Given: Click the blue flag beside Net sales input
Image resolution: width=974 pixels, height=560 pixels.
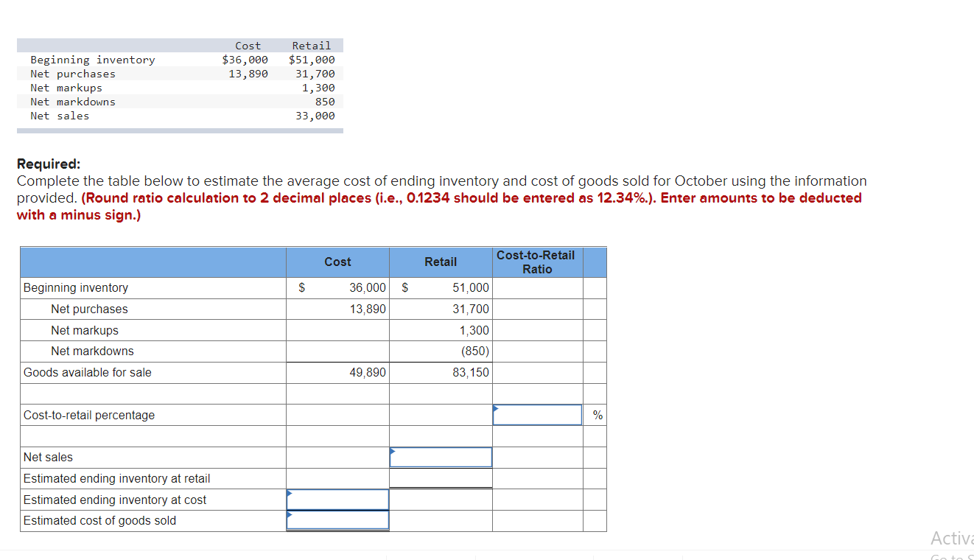Looking at the screenshot, I should click(x=391, y=450).
